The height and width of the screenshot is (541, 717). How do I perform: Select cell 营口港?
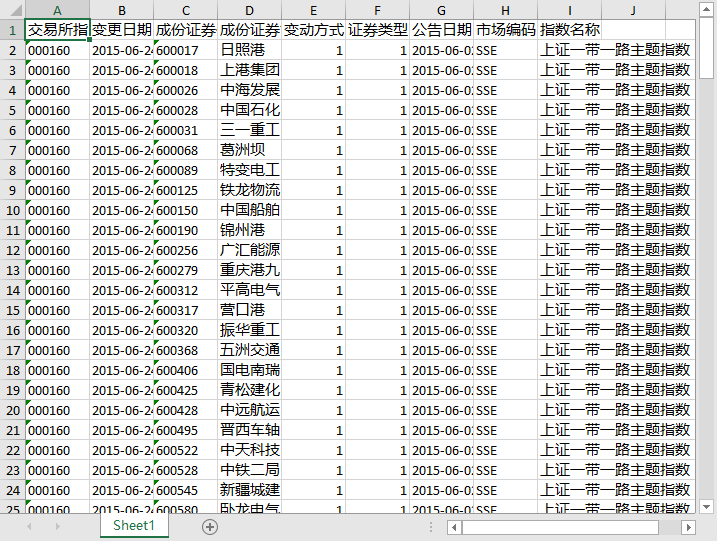pos(250,311)
